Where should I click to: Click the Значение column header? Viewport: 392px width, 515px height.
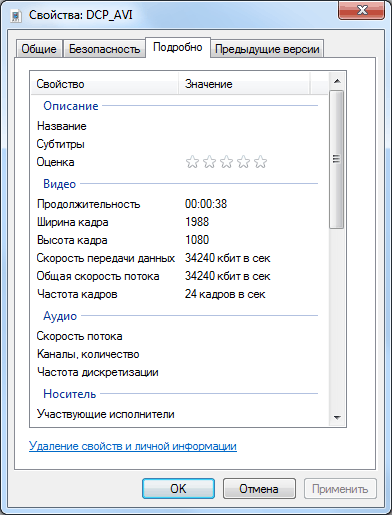(244, 84)
